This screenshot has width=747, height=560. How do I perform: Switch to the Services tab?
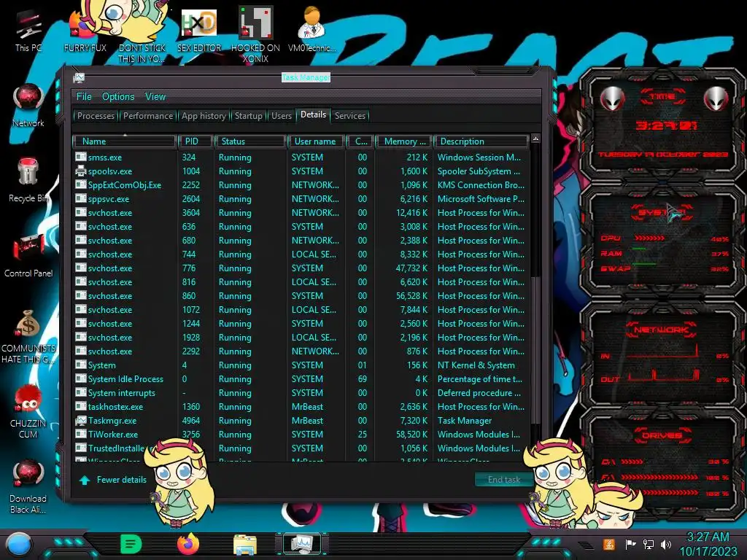coord(349,116)
